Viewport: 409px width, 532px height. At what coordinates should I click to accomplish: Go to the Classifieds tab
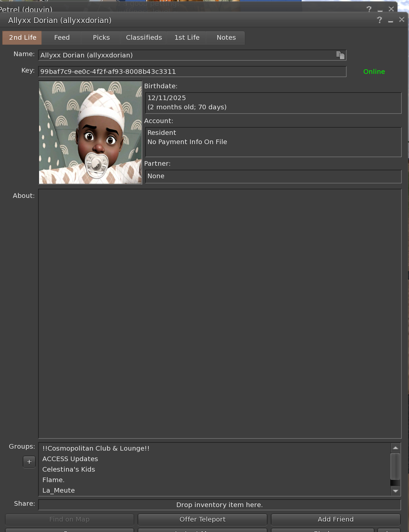144,38
